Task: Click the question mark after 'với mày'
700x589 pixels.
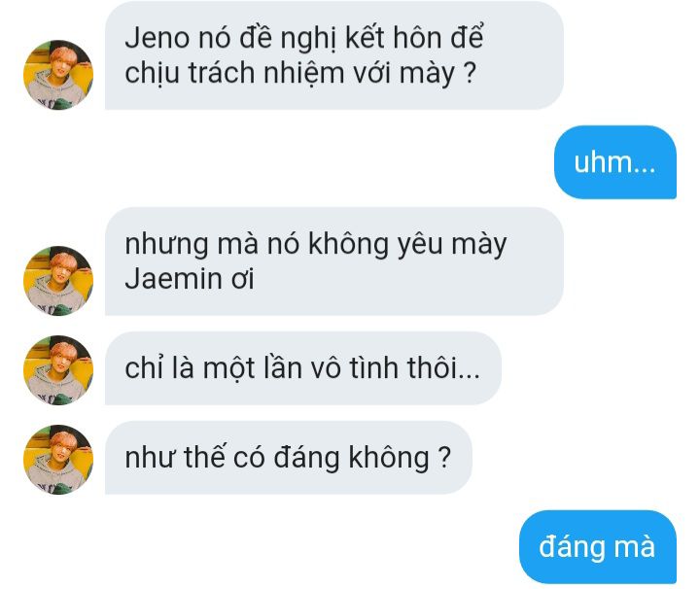Action: [470, 73]
